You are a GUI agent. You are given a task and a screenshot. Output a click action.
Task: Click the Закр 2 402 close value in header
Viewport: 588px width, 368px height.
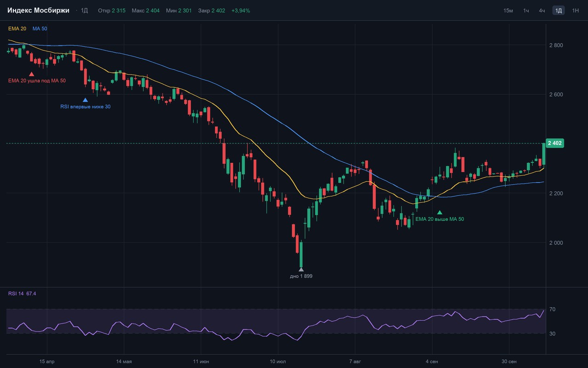pyautogui.click(x=212, y=11)
